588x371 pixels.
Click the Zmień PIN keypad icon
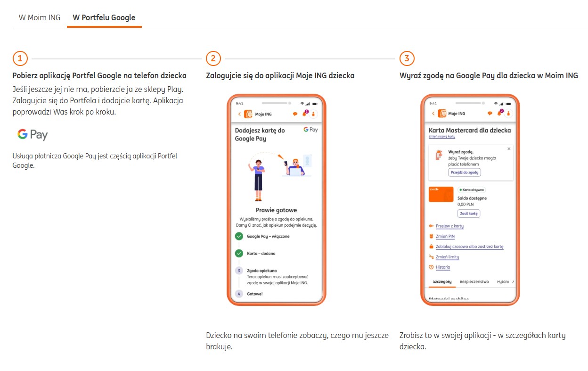click(431, 236)
